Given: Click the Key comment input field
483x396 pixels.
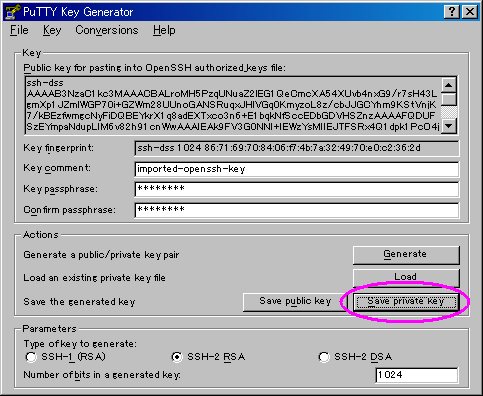Looking at the screenshot, I should pos(297,169).
